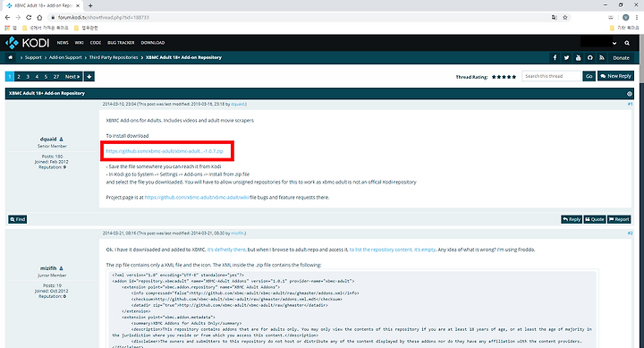Click browser home icon
The width and height of the screenshot is (644, 348).
coord(39,17)
